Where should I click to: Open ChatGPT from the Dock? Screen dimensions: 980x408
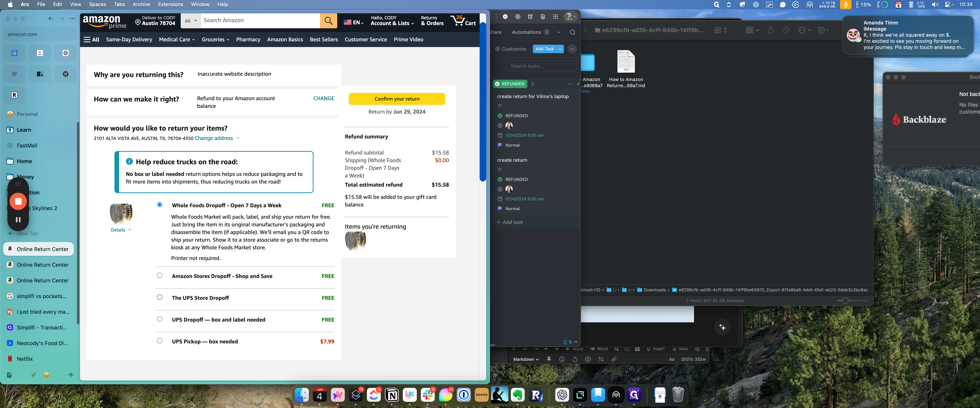(x=562, y=395)
